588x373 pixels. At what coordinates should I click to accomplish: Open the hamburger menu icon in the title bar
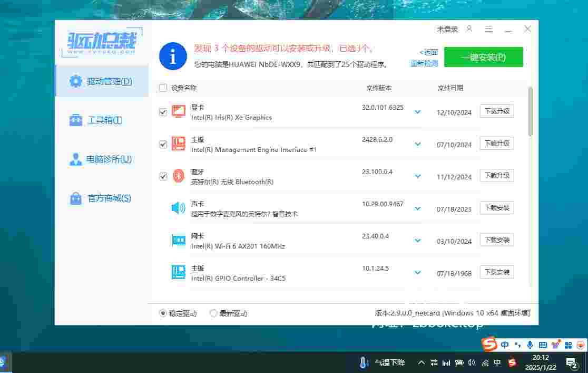coord(488,29)
